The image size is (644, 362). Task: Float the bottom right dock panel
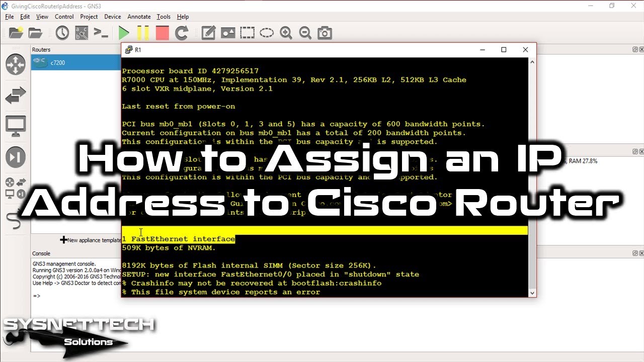[635, 253]
